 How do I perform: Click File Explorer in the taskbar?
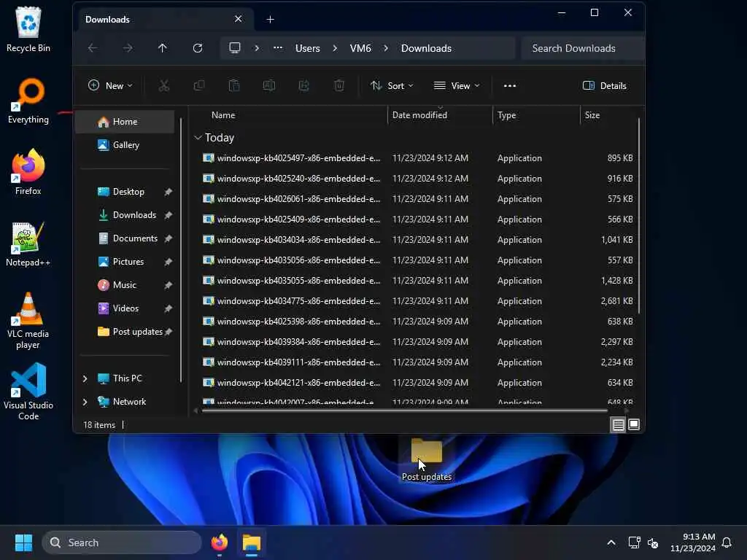click(x=252, y=542)
